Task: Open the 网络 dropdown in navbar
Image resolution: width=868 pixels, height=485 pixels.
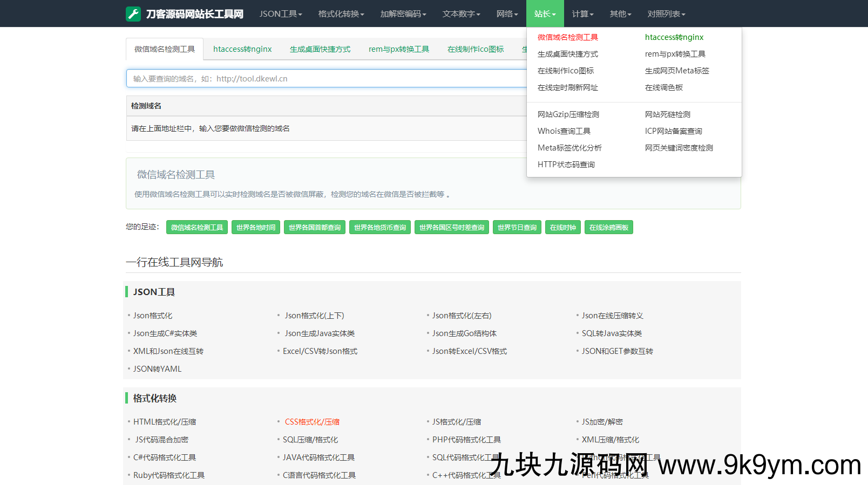Action: pos(507,14)
